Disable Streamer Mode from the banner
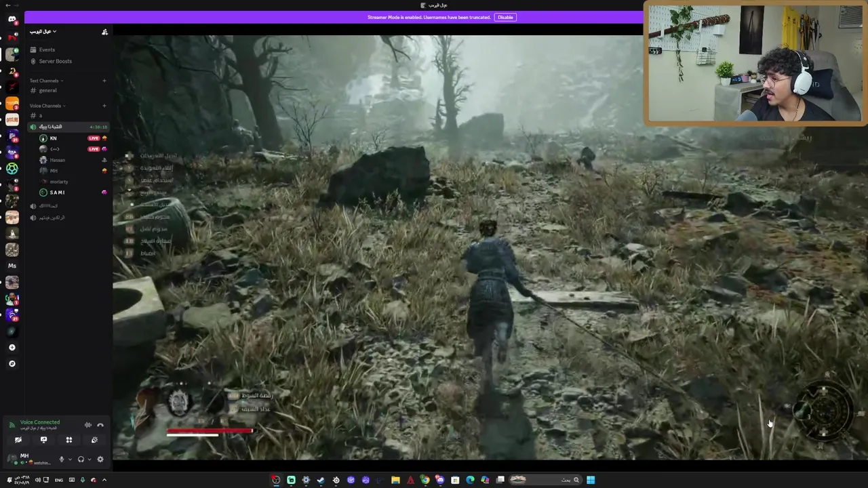 pos(505,17)
